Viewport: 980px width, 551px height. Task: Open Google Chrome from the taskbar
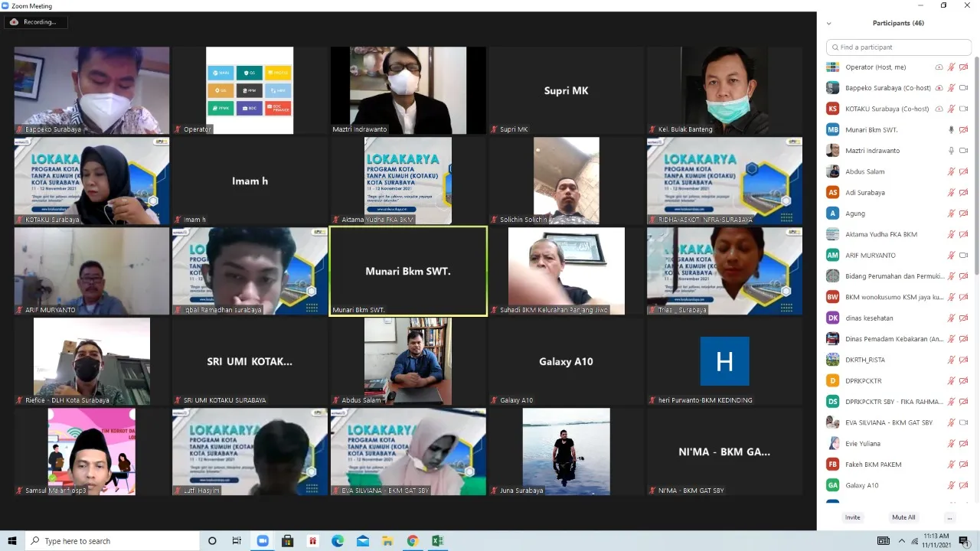click(x=413, y=541)
